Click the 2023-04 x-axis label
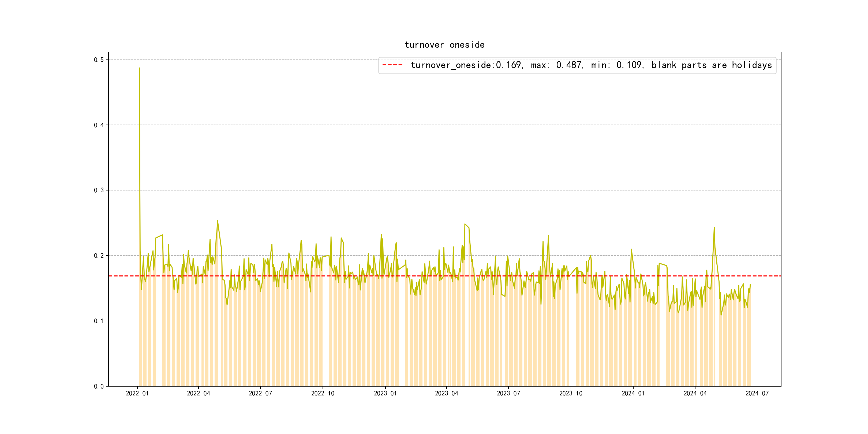 coord(447,394)
